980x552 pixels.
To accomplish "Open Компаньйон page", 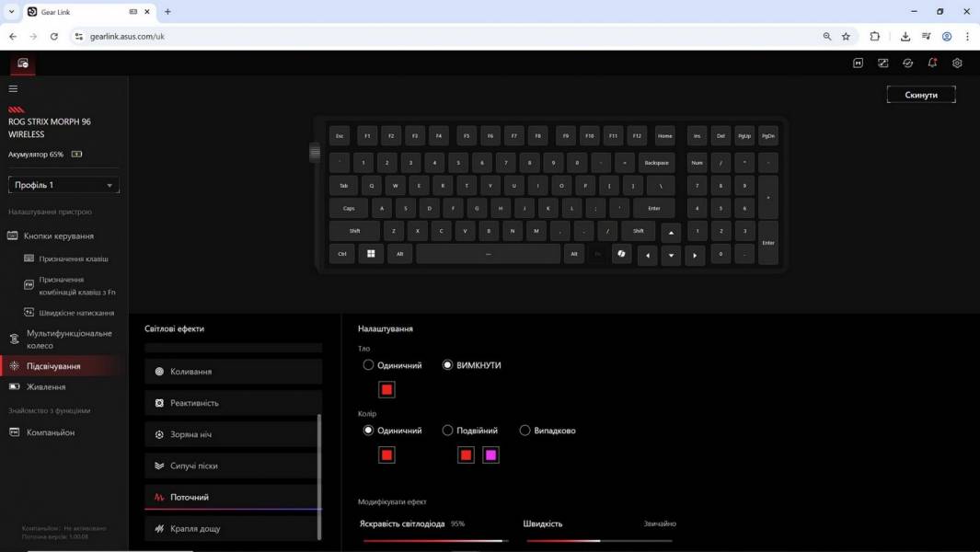I will (x=50, y=432).
